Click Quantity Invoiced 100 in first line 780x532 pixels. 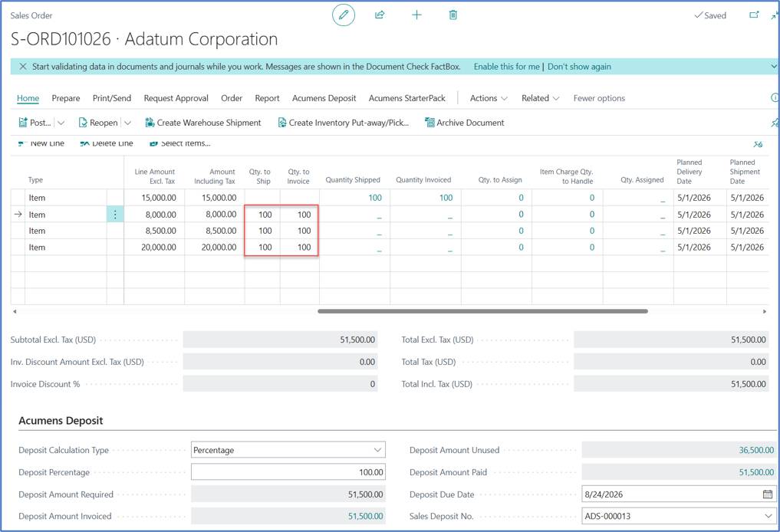coord(446,197)
